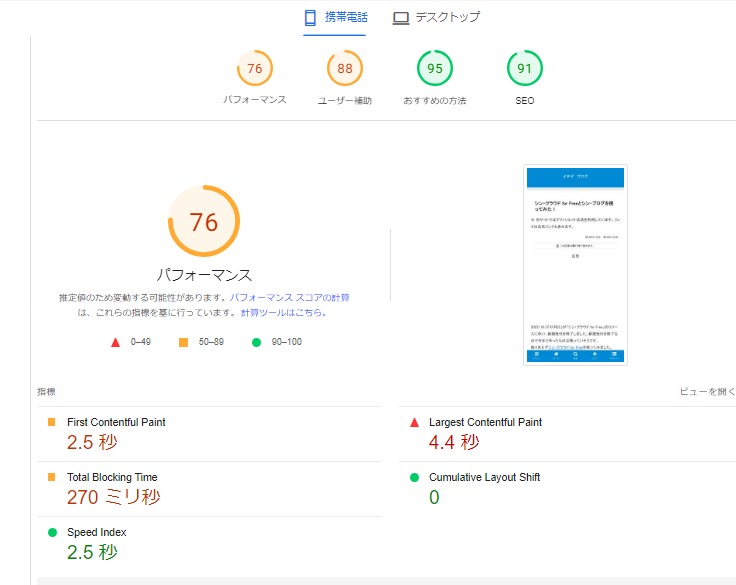
Task: Click the mobile phone icon in tab bar
Action: [310, 18]
